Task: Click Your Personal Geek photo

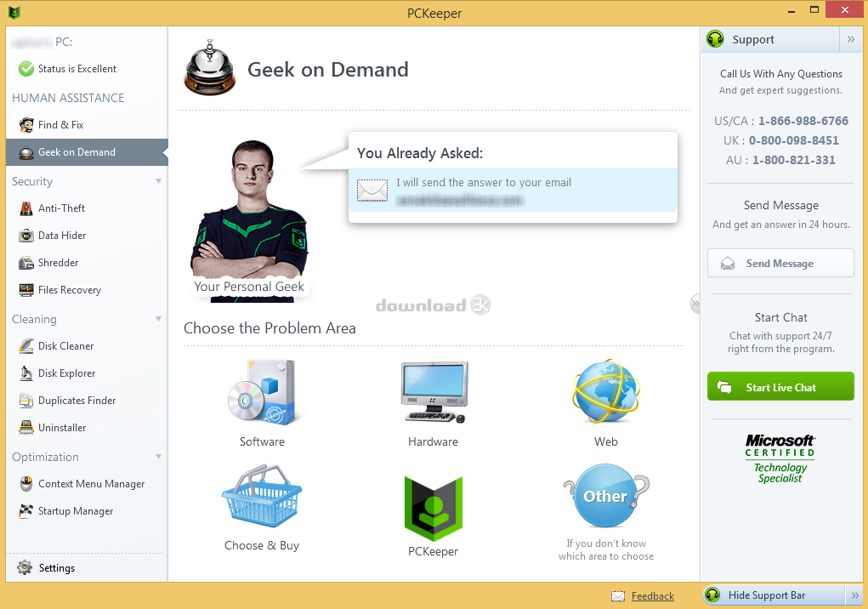Action: pyautogui.click(x=248, y=220)
